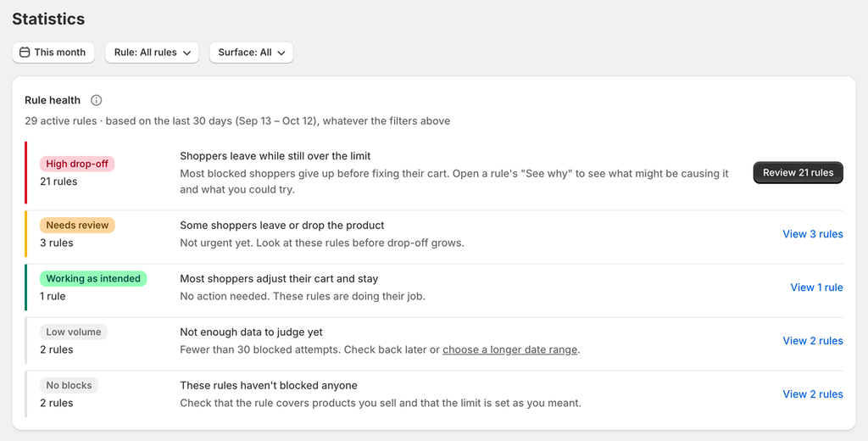Click These rules haven't blocked anyone text
868x441 pixels.
coord(269,385)
